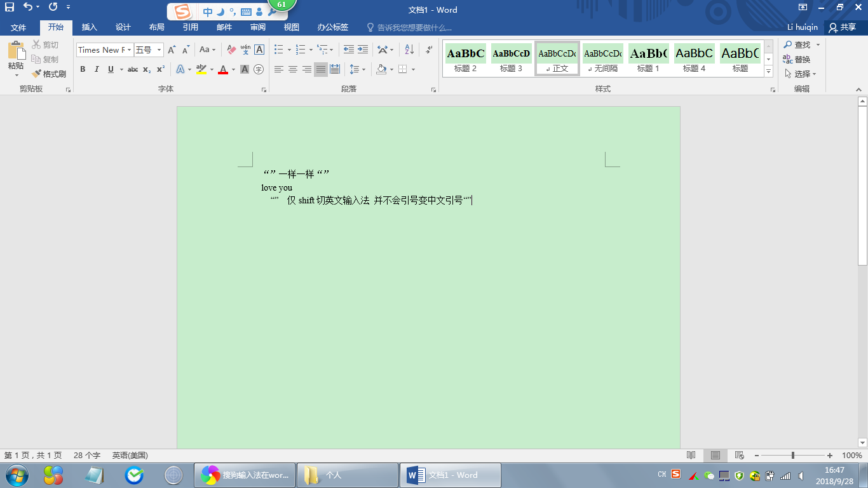Align text left
This screenshot has height=488, width=868.
(278, 69)
